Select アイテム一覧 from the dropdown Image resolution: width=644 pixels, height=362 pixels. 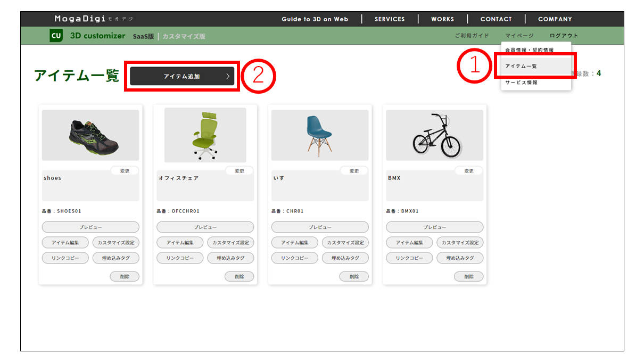tap(522, 66)
